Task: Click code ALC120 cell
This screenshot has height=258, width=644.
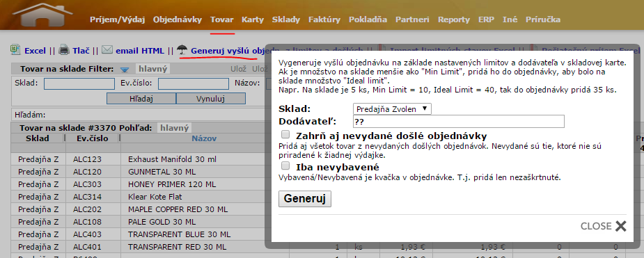Action: click(87, 172)
